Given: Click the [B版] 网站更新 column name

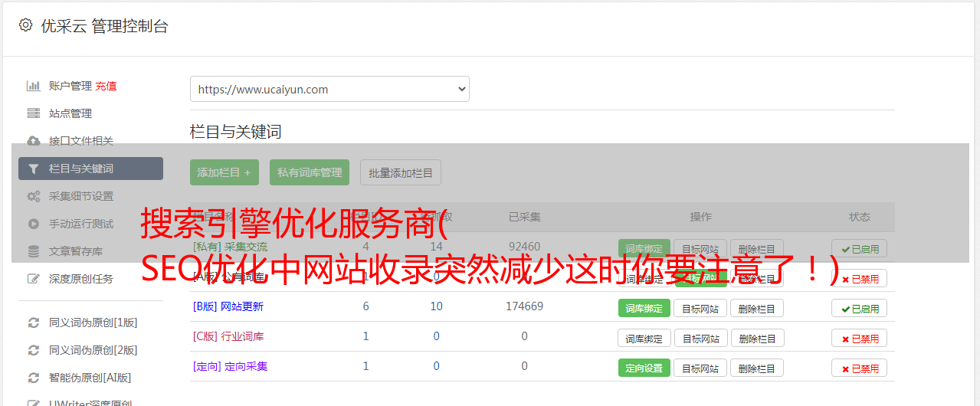Looking at the screenshot, I should (228, 306).
